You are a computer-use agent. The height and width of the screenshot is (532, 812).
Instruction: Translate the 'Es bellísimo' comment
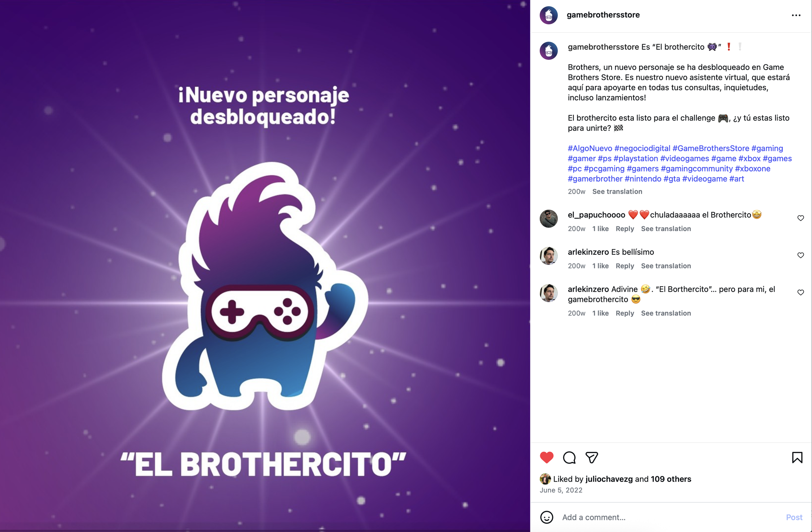click(x=666, y=266)
